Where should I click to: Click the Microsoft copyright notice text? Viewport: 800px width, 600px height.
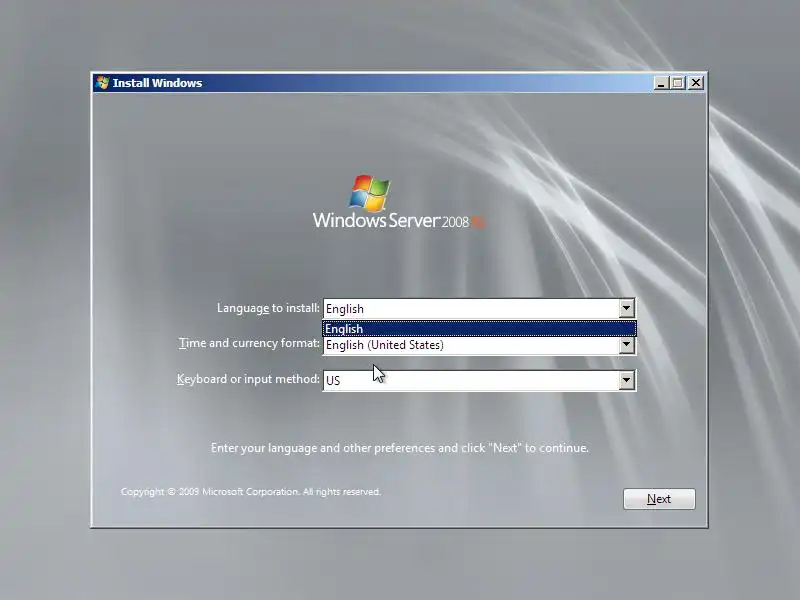(x=251, y=492)
